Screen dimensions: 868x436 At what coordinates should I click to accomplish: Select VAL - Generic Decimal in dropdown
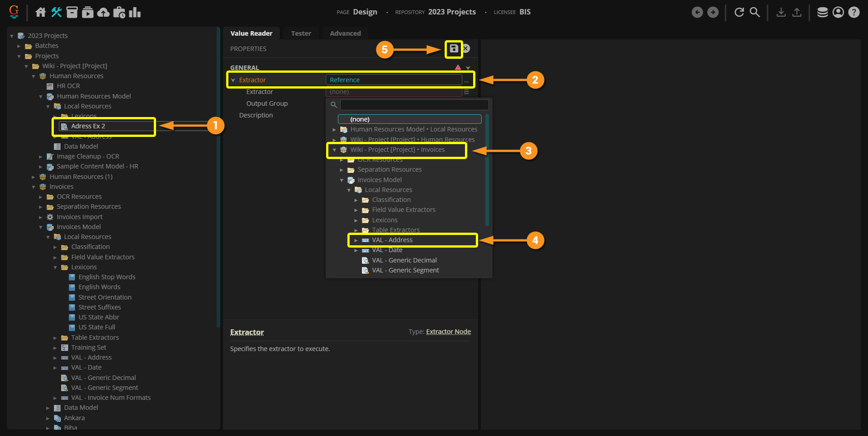(404, 260)
